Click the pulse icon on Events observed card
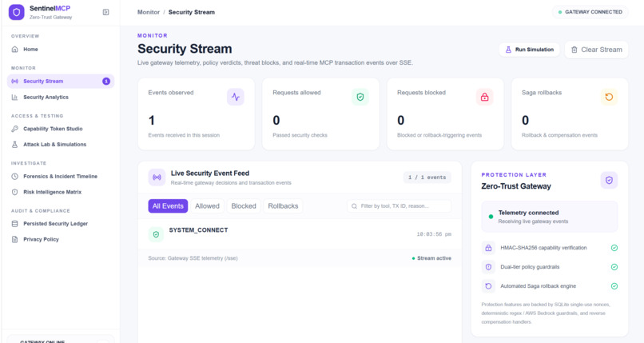The height and width of the screenshot is (343, 644). pos(236,97)
